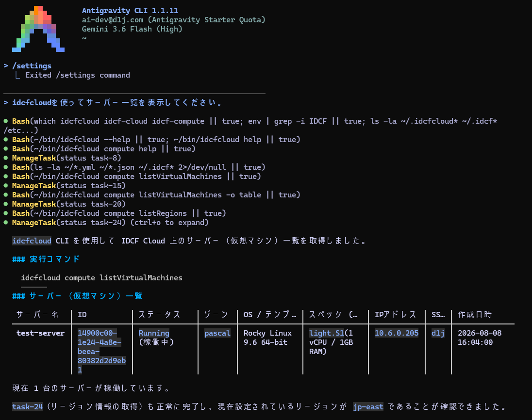Click the server ID '14900c00-1e24-4a8e-…' cell
The height and width of the screenshot is (420, 532).
101,351
